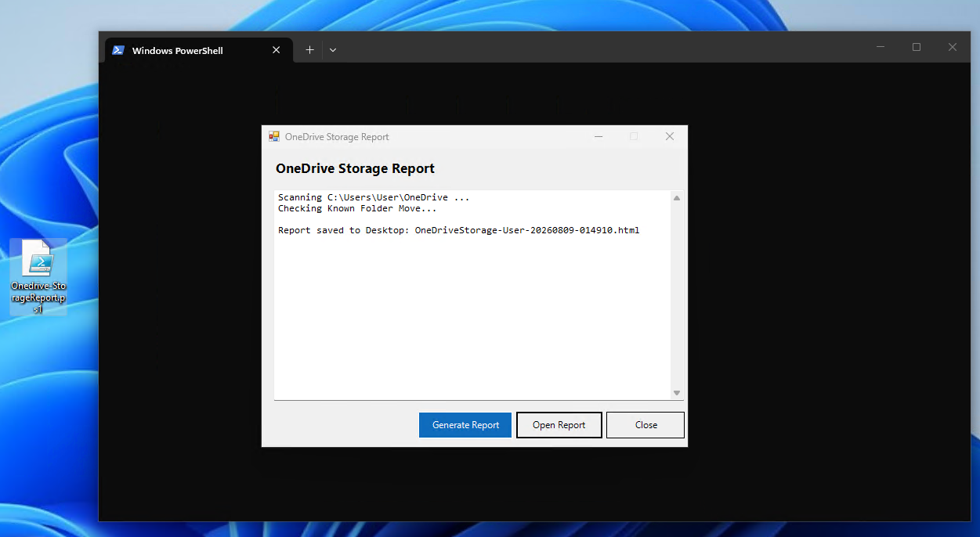Click the 'Scanning C:\Users\User\OneDrive ...' log line

pos(374,197)
